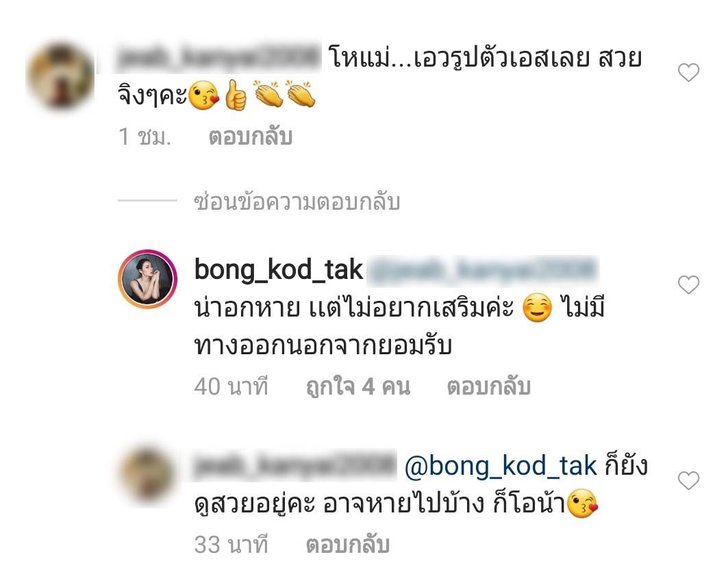Open the bong_kod_tak username link
The image size is (728, 577).
point(279,270)
